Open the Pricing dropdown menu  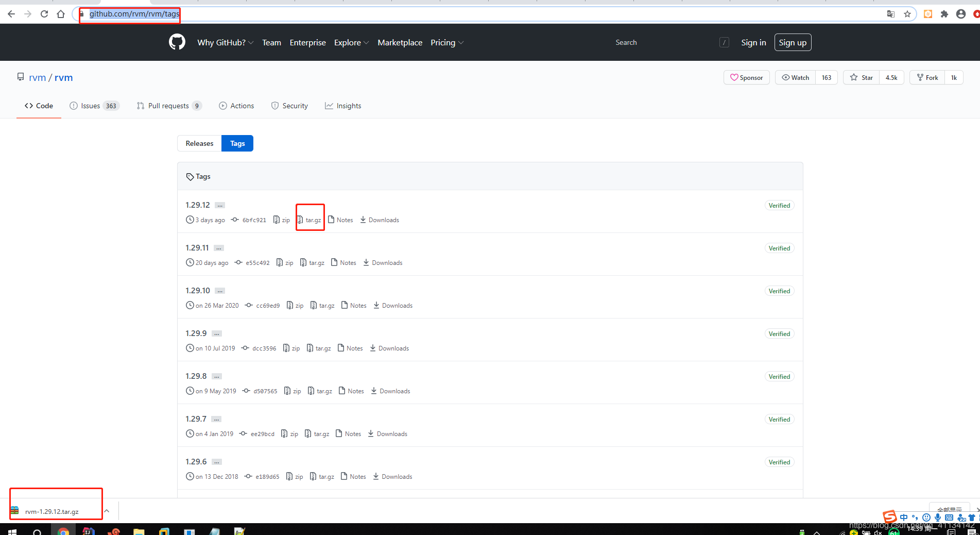pyautogui.click(x=447, y=42)
